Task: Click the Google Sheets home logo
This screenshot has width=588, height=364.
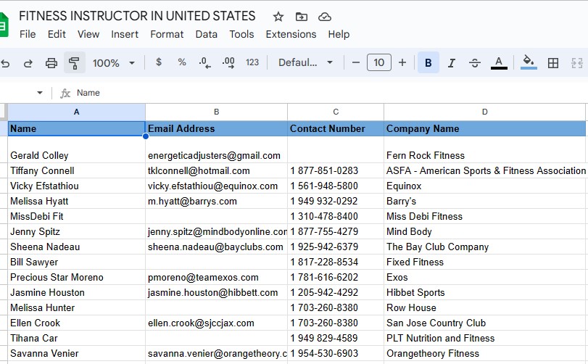Action: click(x=4, y=25)
